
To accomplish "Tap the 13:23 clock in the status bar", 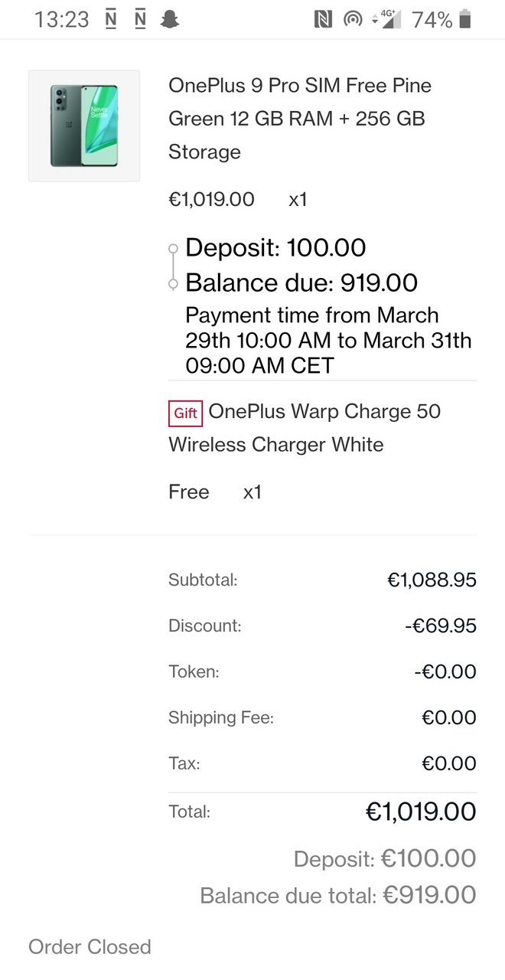I will (x=62, y=20).
